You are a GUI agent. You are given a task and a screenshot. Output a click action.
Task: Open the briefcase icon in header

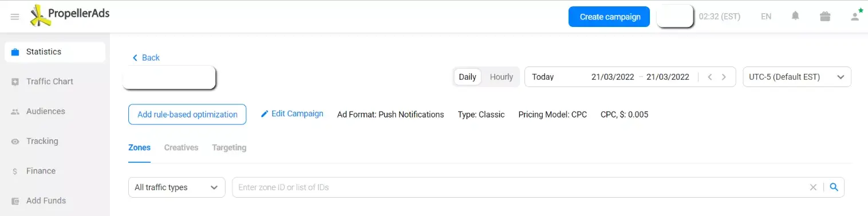(825, 17)
